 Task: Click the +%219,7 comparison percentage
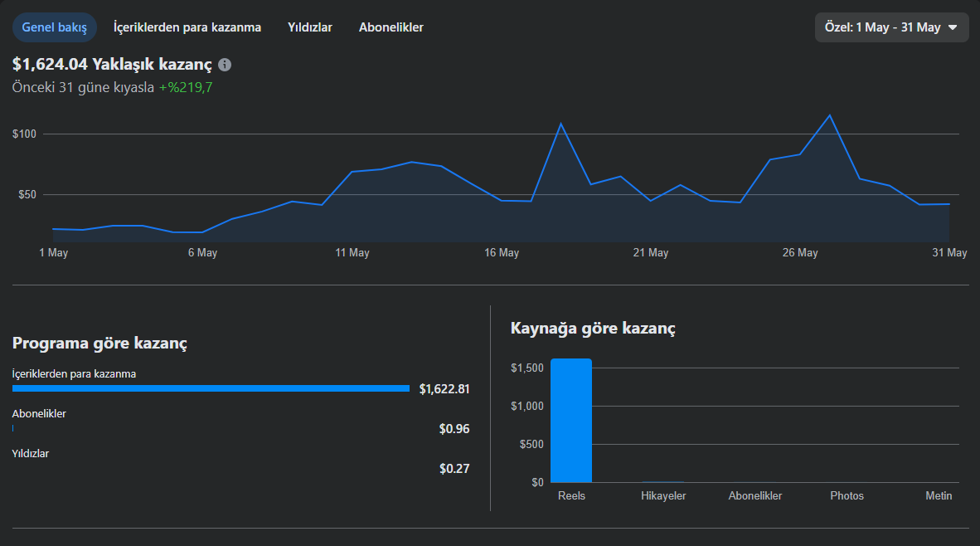tap(186, 88)
